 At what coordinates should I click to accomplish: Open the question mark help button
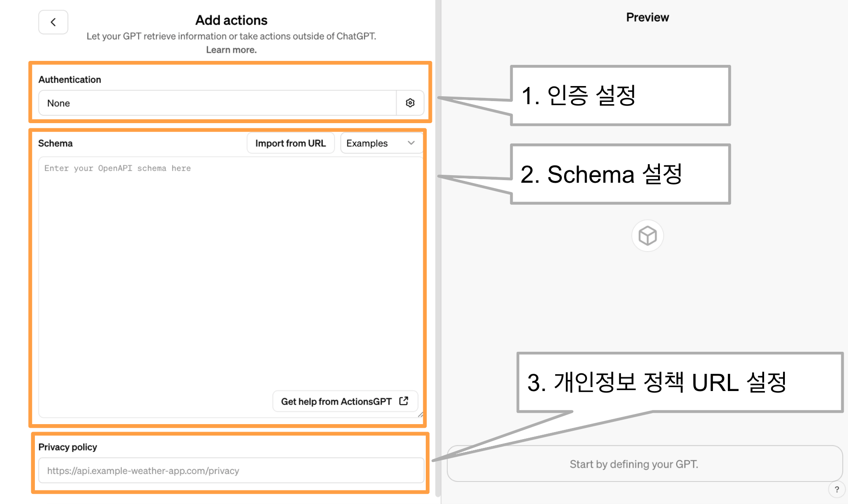coord(837,489)
